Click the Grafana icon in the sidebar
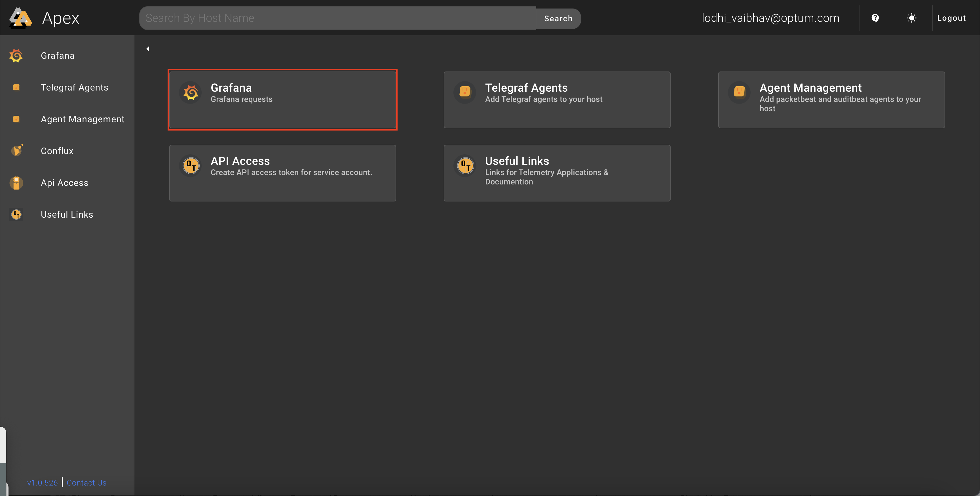The width and height of the screenshot is (980, 496). tap(16, 56)
